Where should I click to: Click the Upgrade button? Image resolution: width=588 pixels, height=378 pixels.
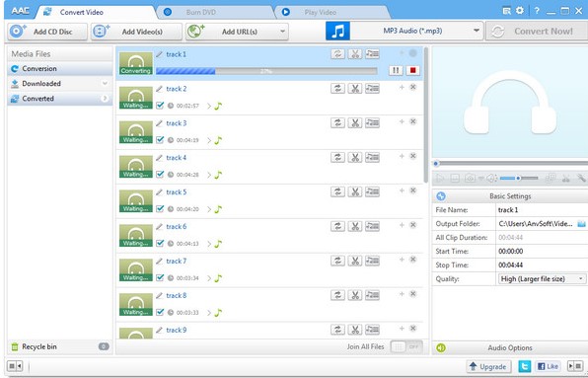pyautogui.click(x=488, y=366)
